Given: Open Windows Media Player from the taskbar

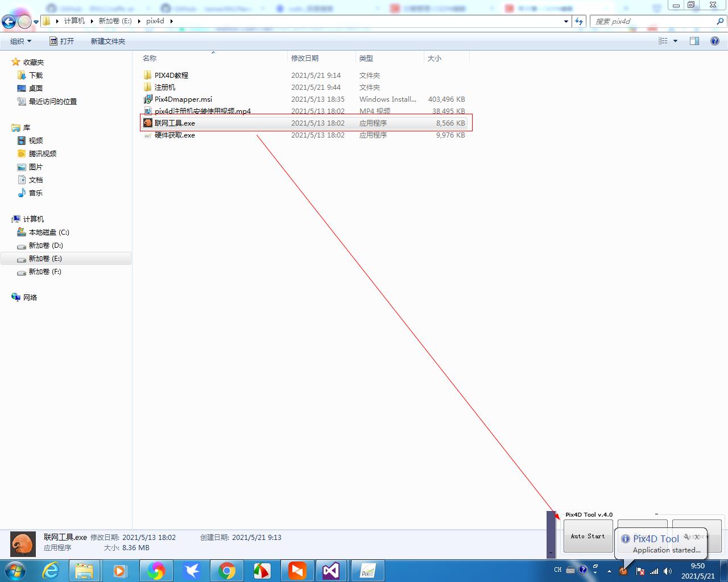Looking at the screenshot, I should click(120, 571).
